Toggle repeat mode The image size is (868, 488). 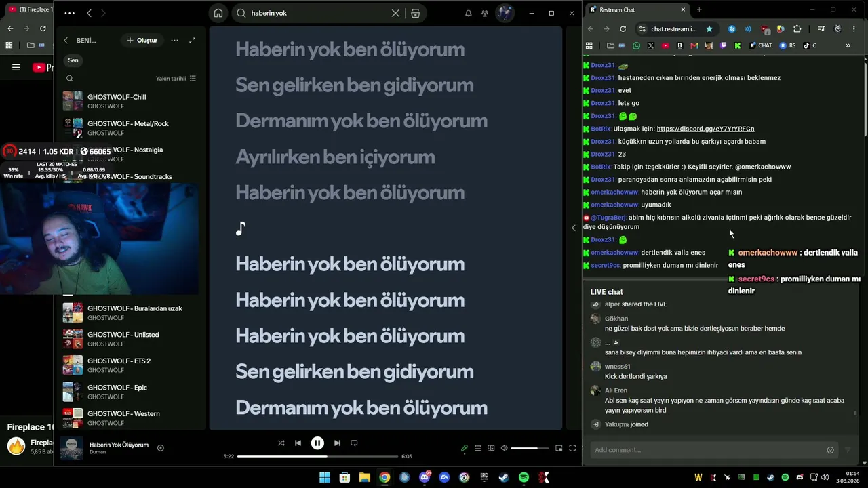pos(354,443)
